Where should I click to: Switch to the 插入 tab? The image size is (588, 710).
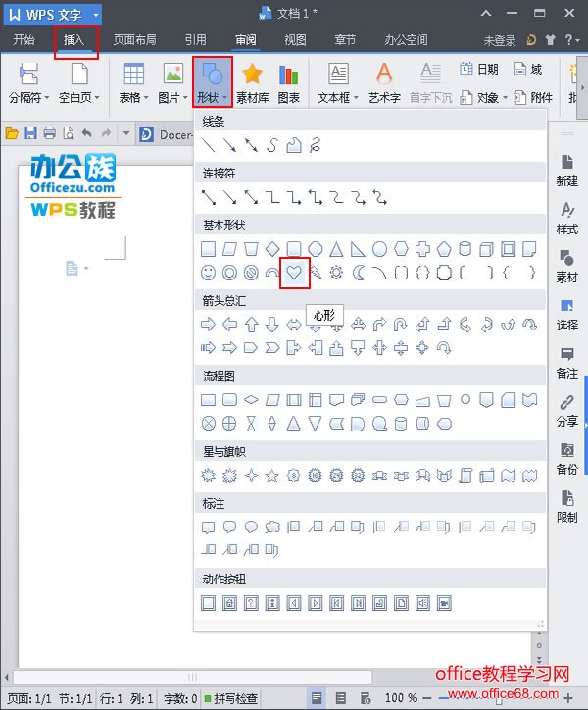click(74, 40)
